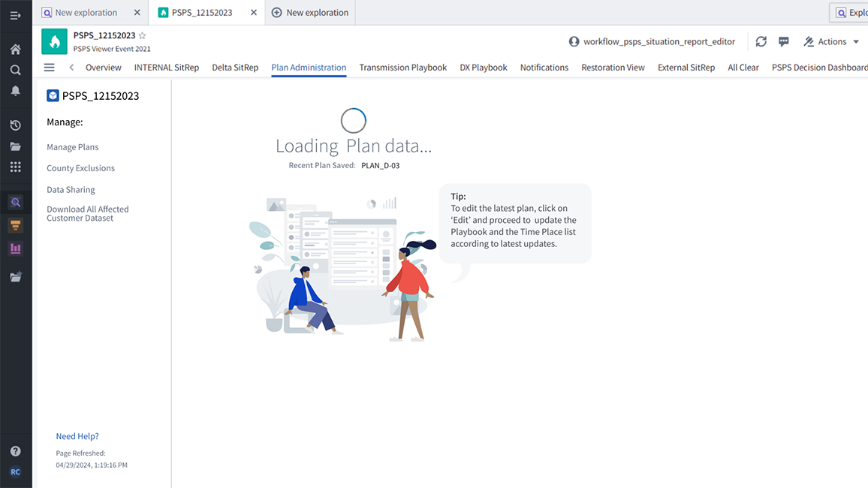The image size is (868, 488).
Task: Click the Home icon in left sidebar
Action: [15, 50]
